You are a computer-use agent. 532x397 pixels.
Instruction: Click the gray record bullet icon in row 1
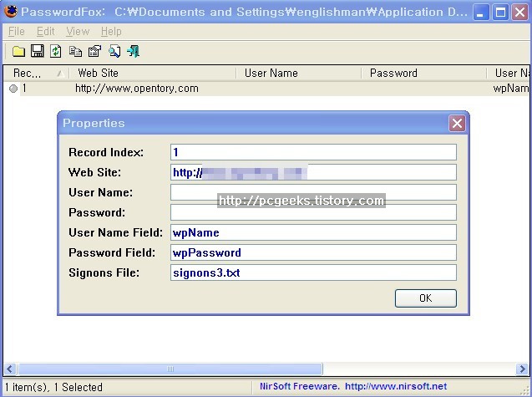13,89
